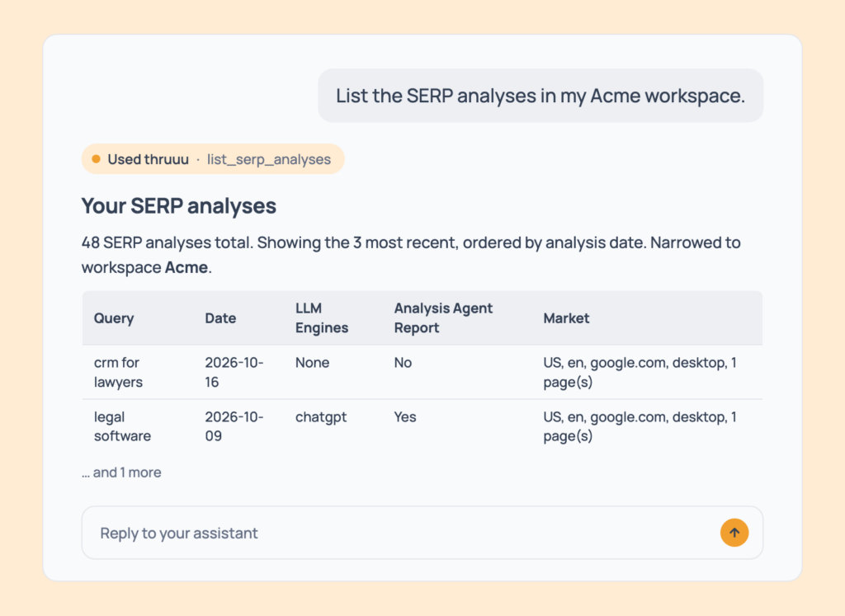
Task: Click the 'Your SERP analyses' heading
Action: (x=178, y=205)
